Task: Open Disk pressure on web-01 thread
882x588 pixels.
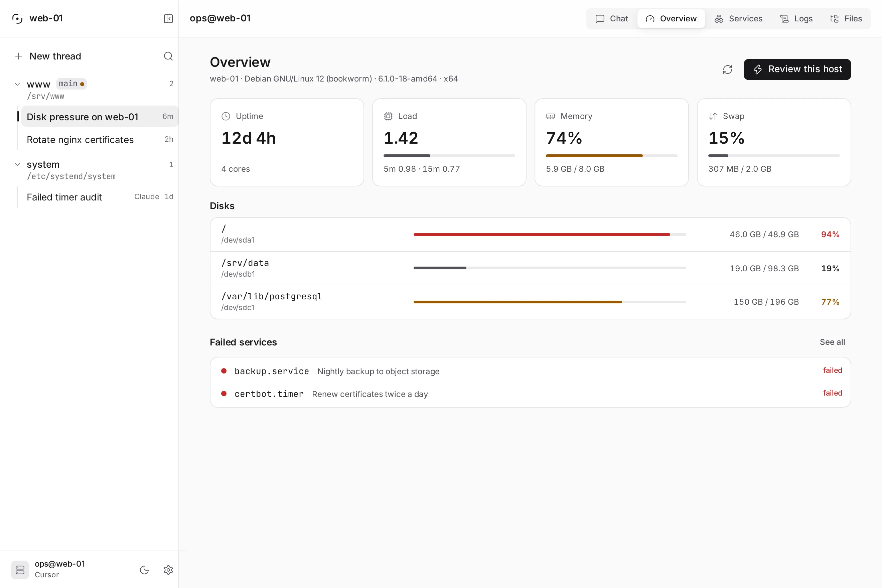Action: point(100,117)
